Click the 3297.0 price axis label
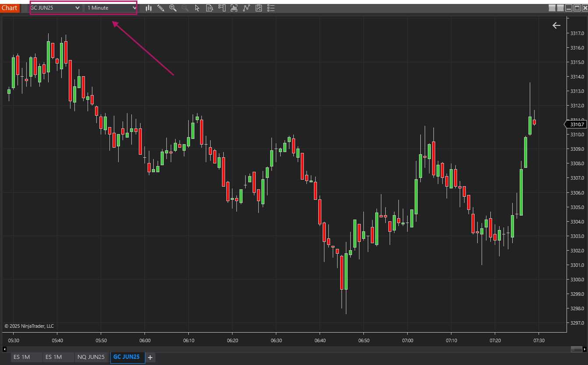This screenshot has height=365, width=588. 577,323
